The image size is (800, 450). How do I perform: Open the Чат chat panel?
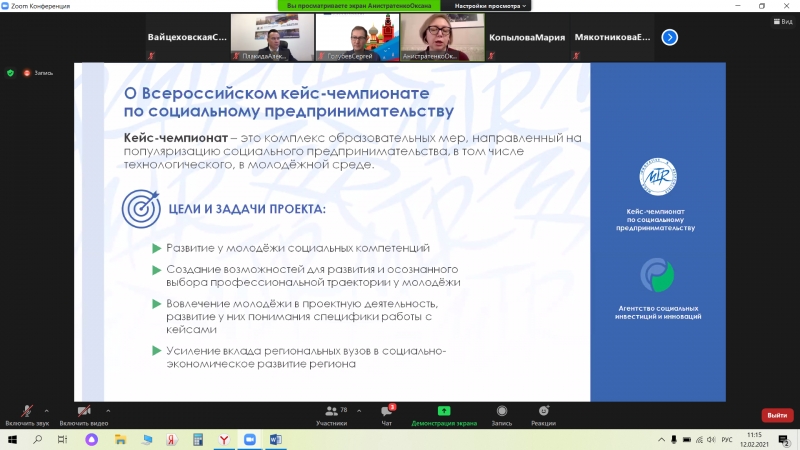click(386, 412)
